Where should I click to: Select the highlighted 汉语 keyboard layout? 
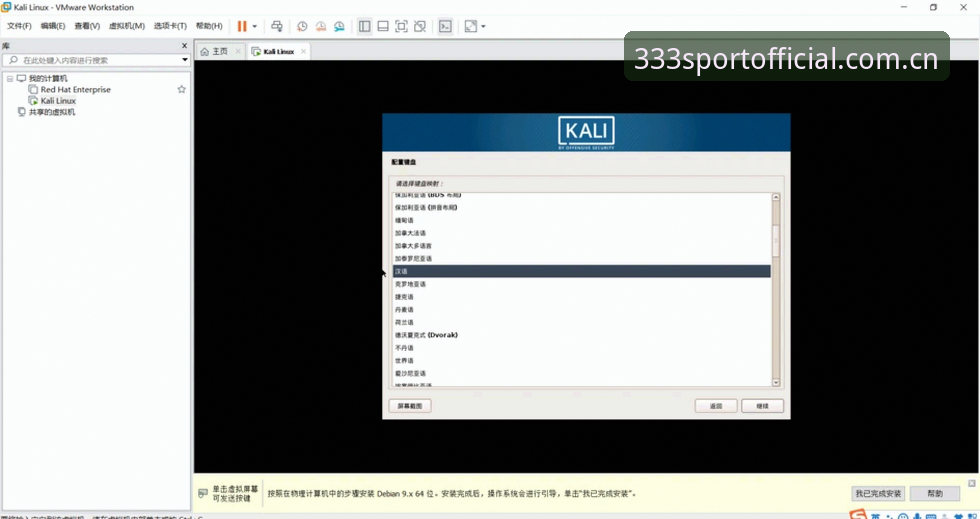coord(581,271)
